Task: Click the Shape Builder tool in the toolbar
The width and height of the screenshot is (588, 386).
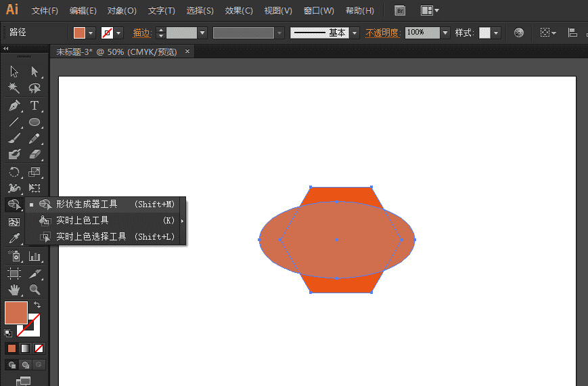Action: click(14, 205)
